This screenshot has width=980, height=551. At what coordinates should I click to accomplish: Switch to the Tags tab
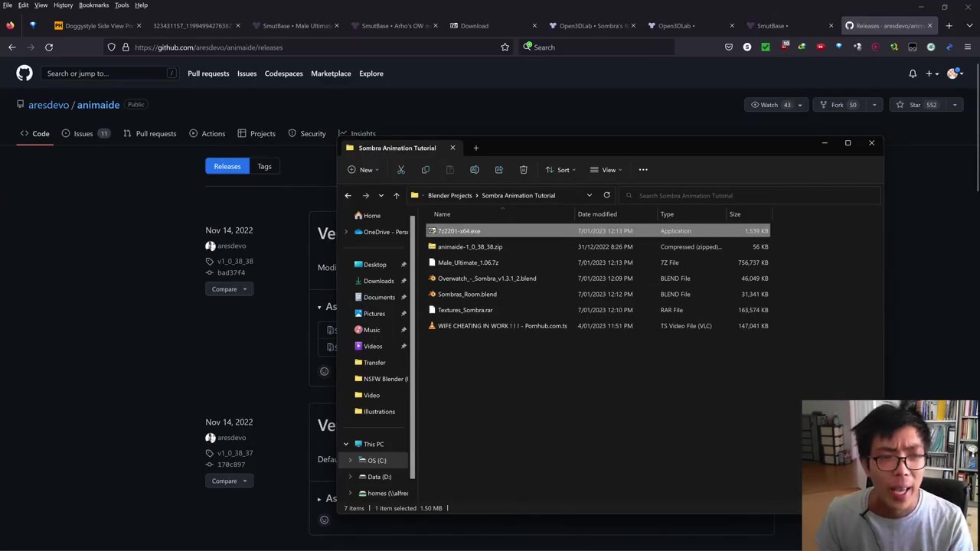pos(264,166)
